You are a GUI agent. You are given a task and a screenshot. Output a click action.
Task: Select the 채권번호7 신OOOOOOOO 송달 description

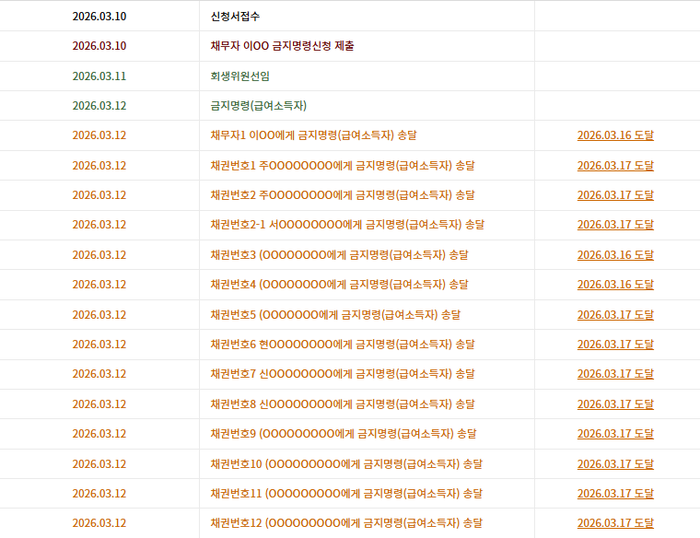(x=342, y=374)
